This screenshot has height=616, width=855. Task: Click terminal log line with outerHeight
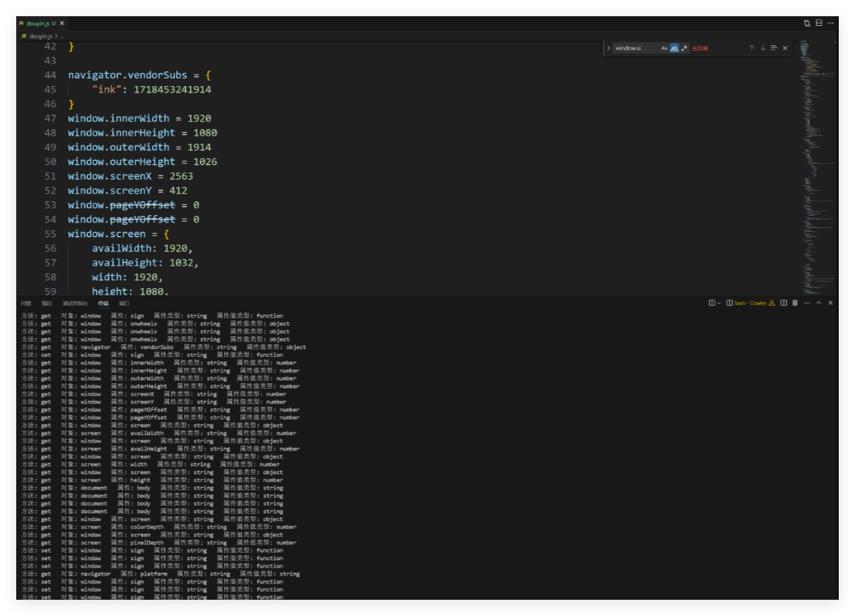point(160,386)
